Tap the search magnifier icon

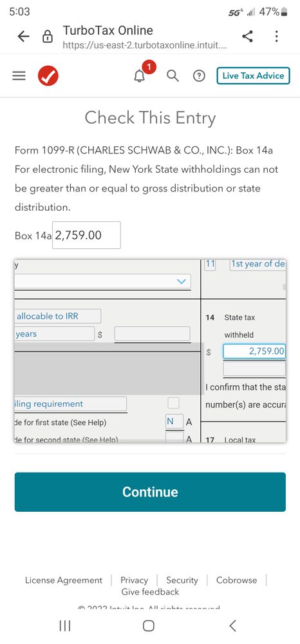(x=173, y=75)
